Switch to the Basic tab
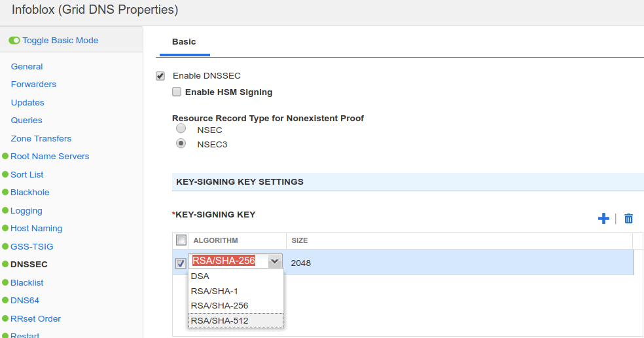Image resolution: width=644 pixels, height=338 pixels. click(x=184, y=42)
